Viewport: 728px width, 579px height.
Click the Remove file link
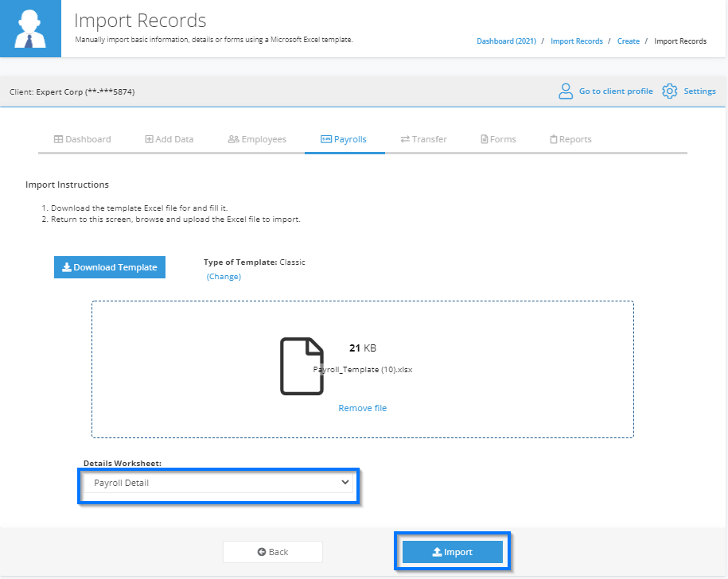[x=363, y=408]
